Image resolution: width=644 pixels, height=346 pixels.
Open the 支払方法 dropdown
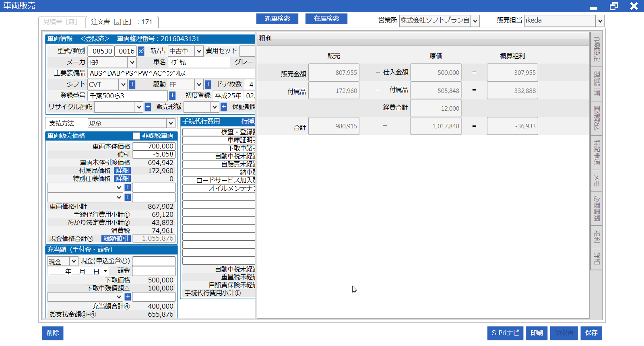(x=171, y=124)
